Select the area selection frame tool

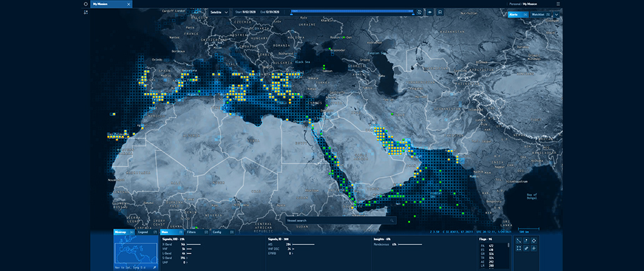(x=518, y=248)
